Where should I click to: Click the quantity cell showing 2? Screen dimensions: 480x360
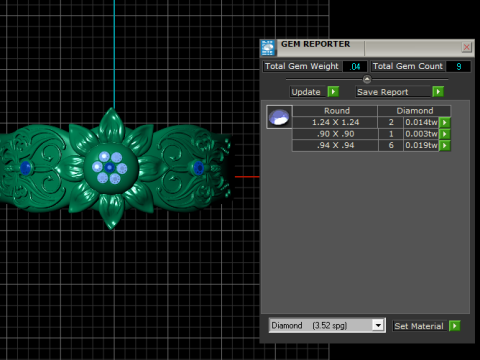[x=391, y=122]
